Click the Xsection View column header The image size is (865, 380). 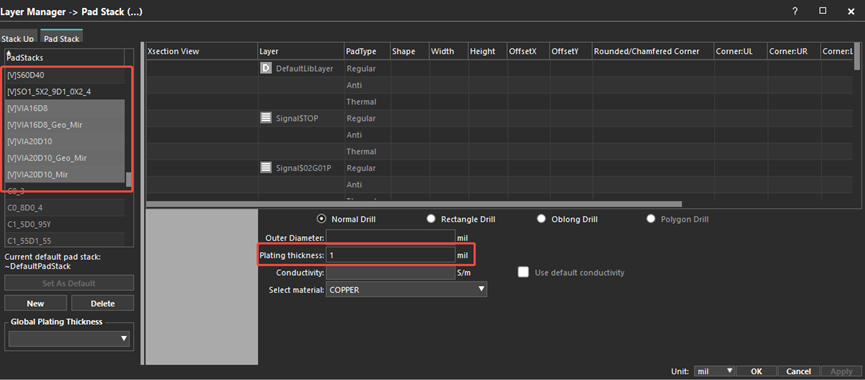pos(201,51)
